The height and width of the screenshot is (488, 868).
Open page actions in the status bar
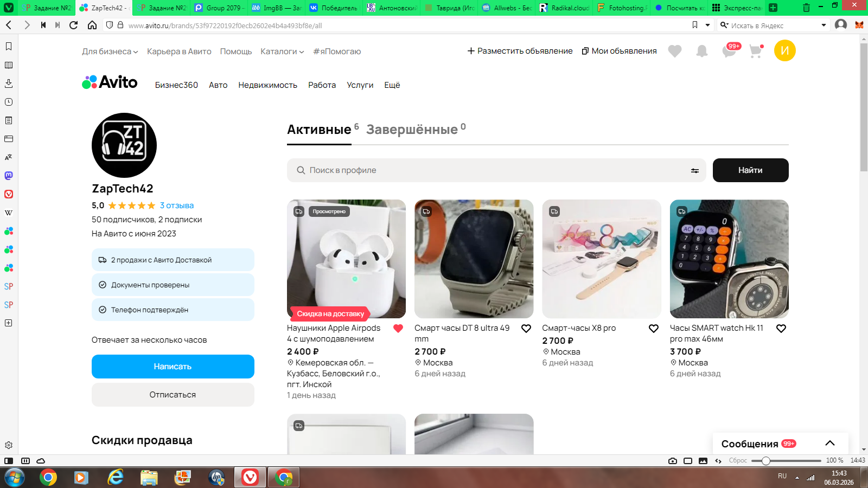click(718, 461)
